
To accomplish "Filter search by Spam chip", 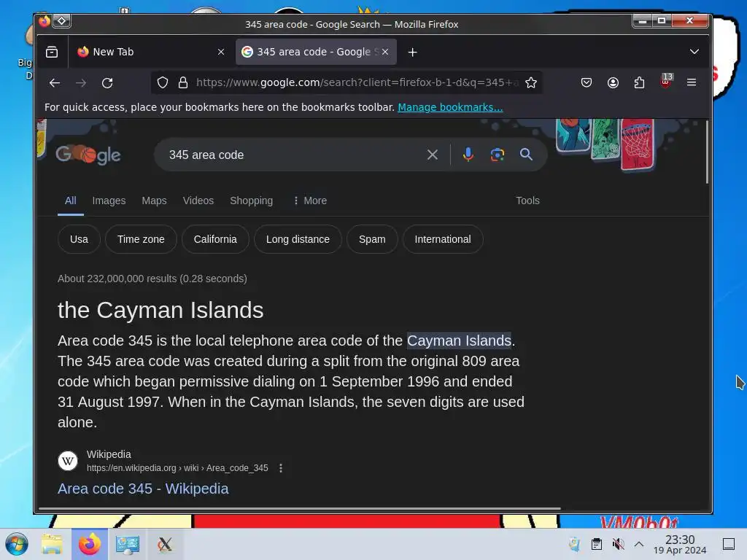I will point(372,239).
